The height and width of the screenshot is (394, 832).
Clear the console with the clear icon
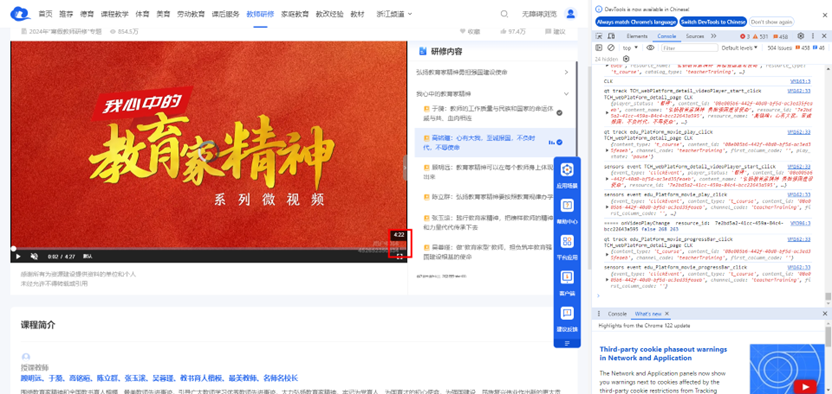tap(611, 48)
